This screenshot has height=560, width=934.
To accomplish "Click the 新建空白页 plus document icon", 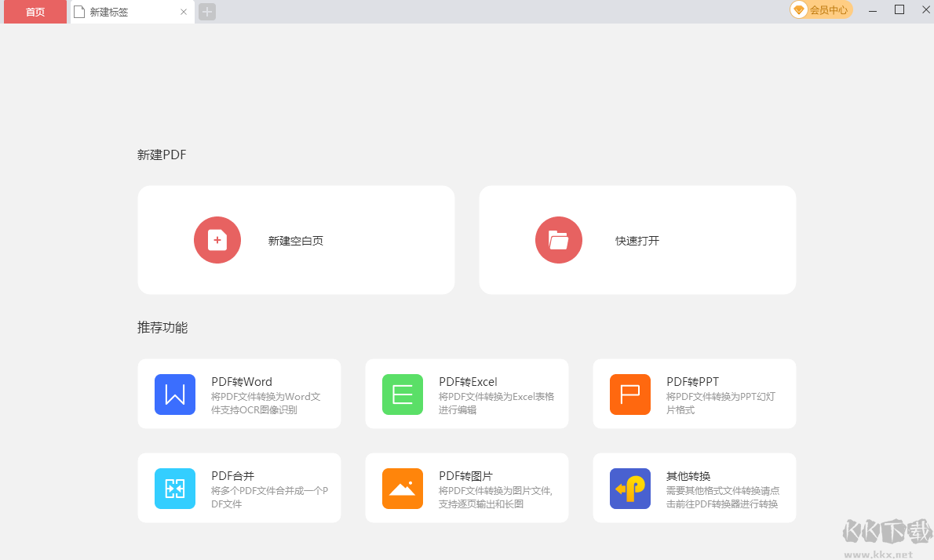I will coord(217,240).
